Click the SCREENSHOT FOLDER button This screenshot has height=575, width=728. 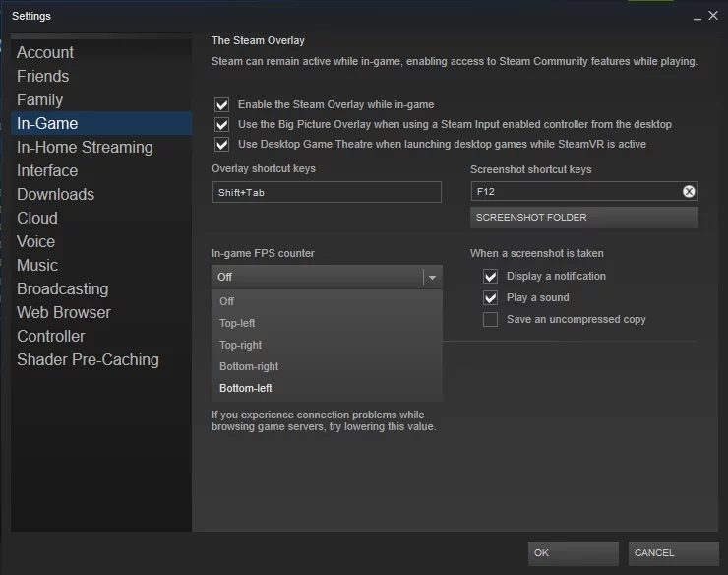point(583,217)
